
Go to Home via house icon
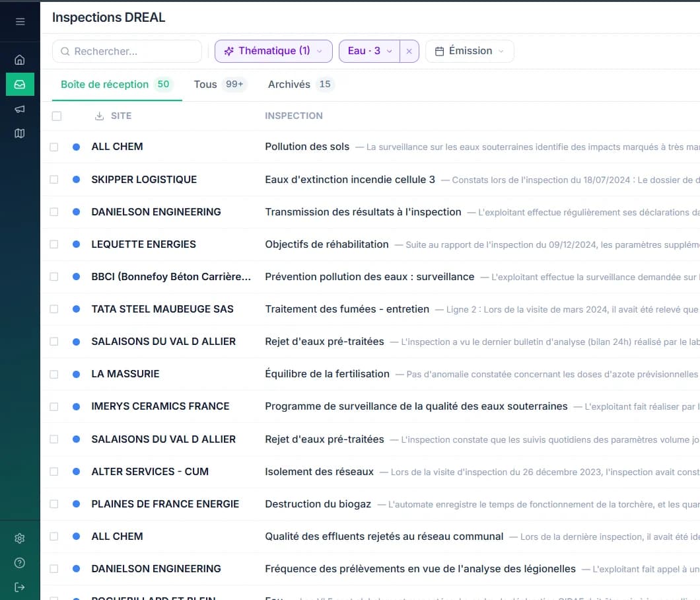pos(20,59)
